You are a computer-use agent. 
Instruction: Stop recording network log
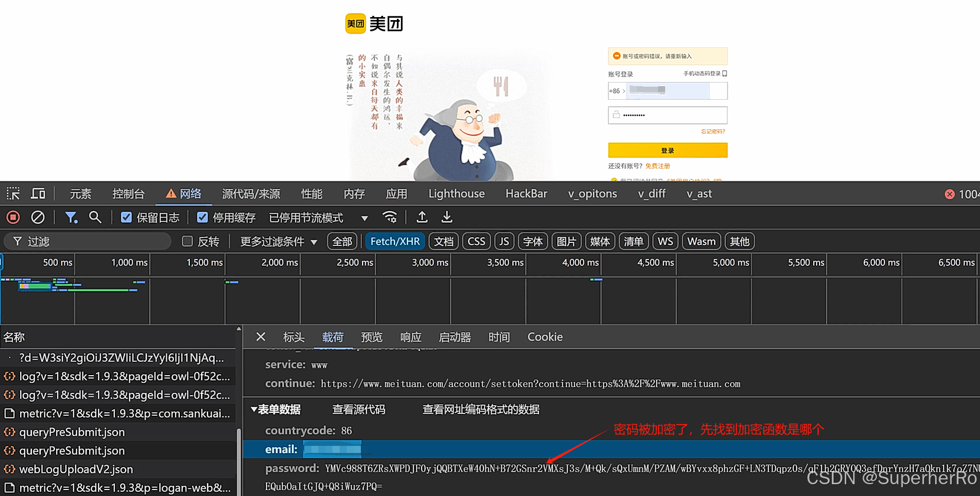click(13, 218)
